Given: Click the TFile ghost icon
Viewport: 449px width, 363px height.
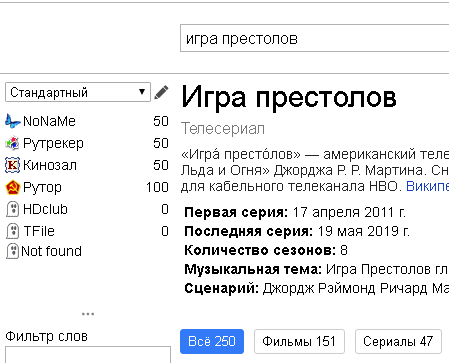Looking at the screenshot, I should pyautogui.click(x=13, y=231).
